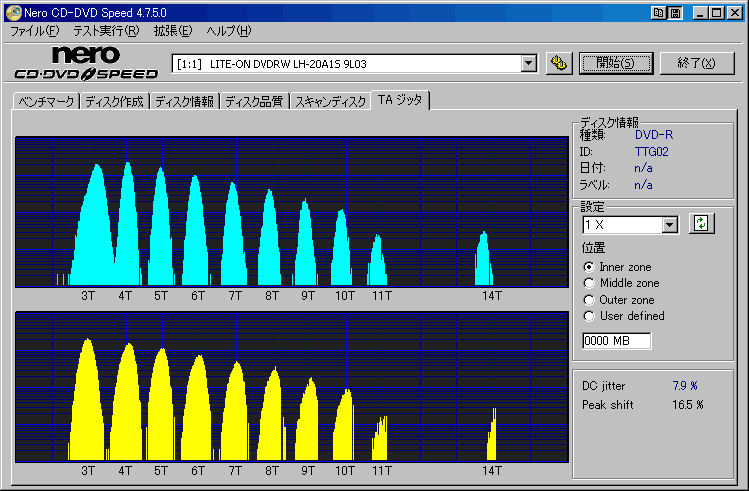The width and height of the screenshot is (749, 491).
Task: Click the 終了(X) exit button
Action: point(697,63)
